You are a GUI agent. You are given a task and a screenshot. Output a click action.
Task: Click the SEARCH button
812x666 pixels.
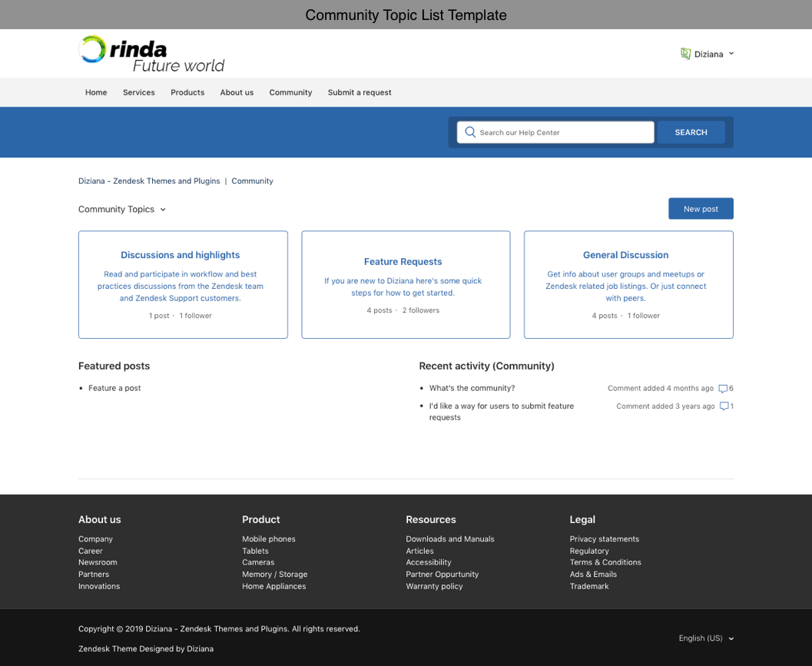click(x=691, y=132)
